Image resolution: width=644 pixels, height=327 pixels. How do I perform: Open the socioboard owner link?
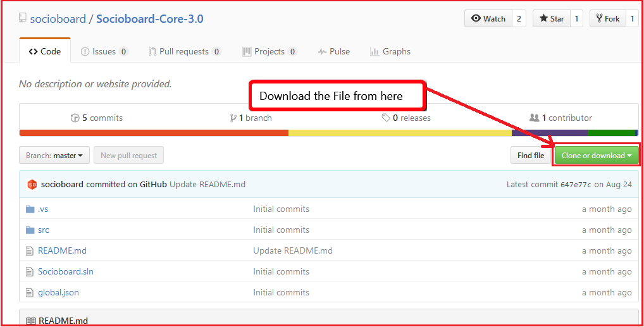[x=58, y=19]
